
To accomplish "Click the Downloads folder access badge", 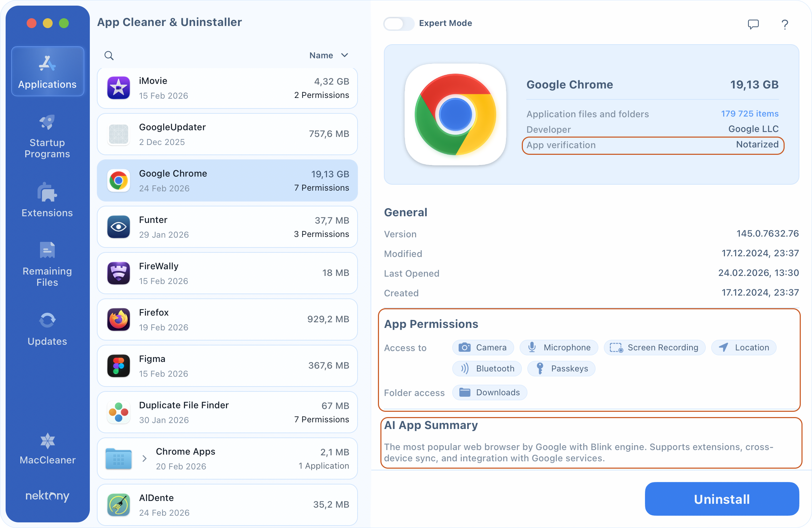I will tap(490, 392).
